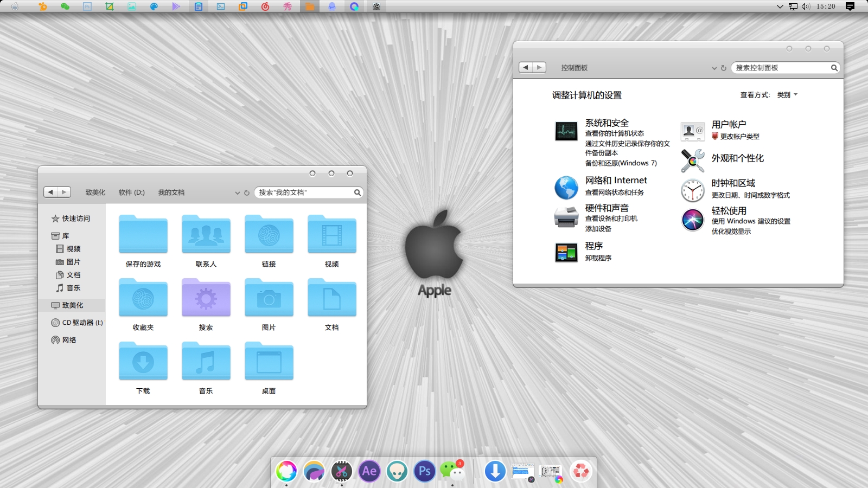Click the 搜索"我的文档" search box
Viewport: 868px width, 488px height.
pos(304,192)
